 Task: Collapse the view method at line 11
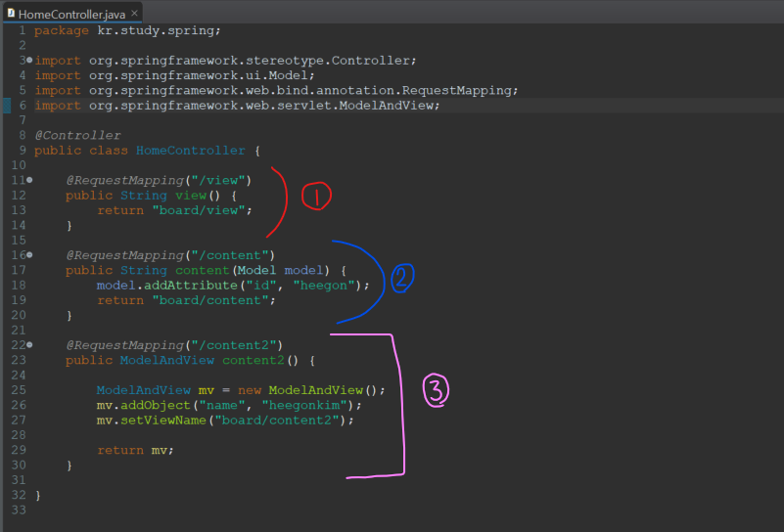tap(29, 180)
